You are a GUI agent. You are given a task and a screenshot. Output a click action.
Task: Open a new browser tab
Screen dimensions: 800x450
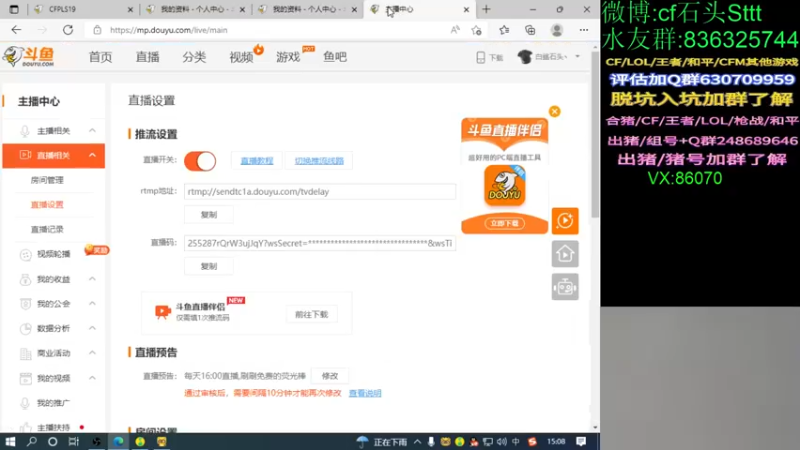486,9
